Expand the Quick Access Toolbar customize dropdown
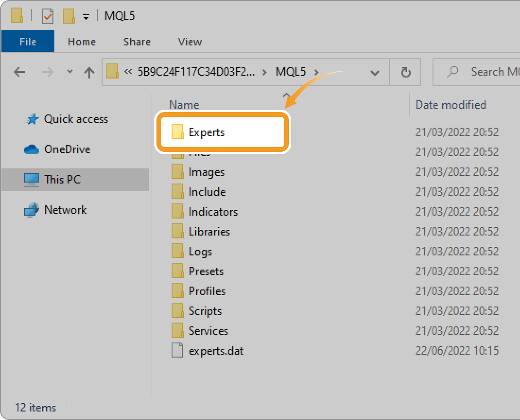Image resolution: width=520 pixels, height=420 pixels. [x=86, y=17]
